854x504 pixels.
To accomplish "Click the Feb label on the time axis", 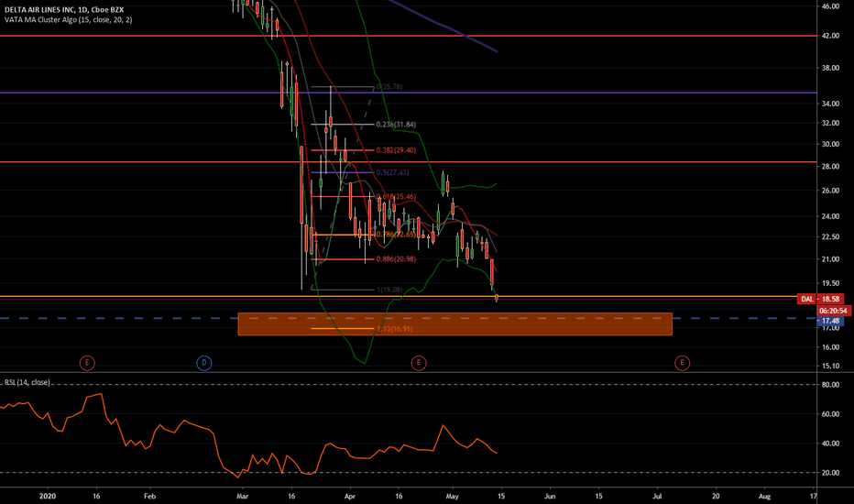I will point(149,497).
